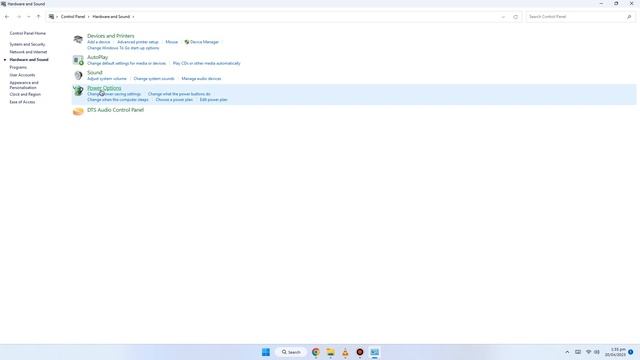Click the Devices and Printers category icon
The height and width of the screenshot is (360, 640).
tap(78, 39)
